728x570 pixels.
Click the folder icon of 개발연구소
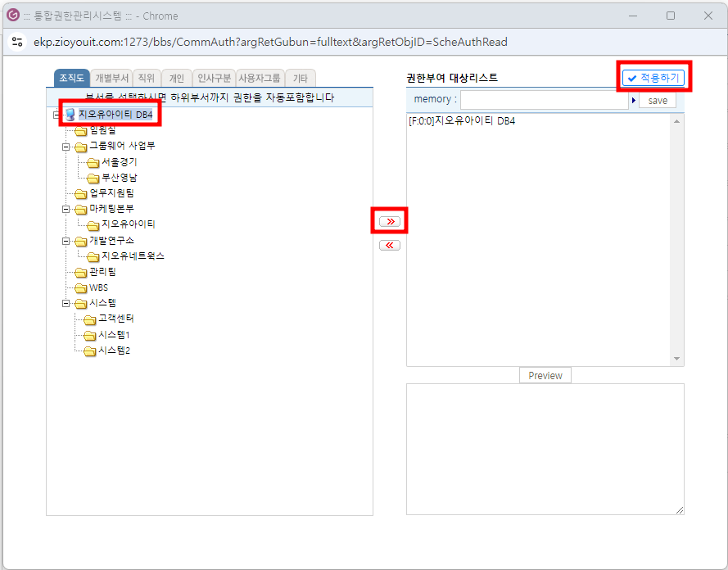point(81,242)
